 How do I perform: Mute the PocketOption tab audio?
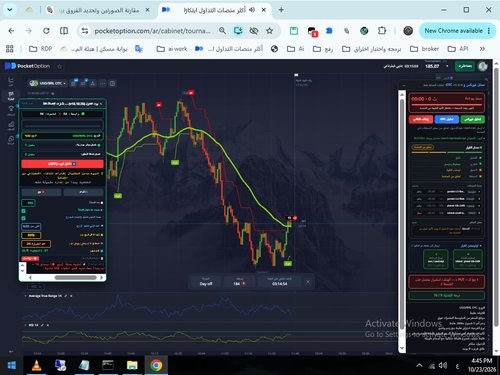(x=252, y=10)
